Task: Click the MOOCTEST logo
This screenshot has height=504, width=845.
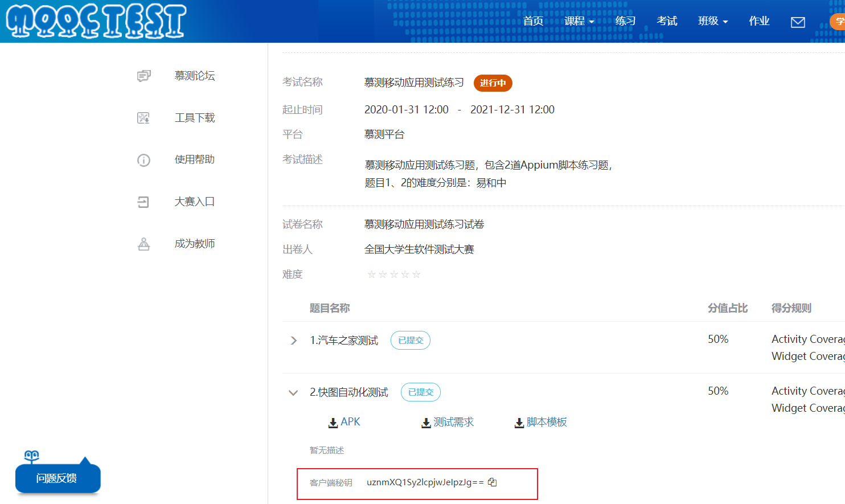Action: pos(96,21)
